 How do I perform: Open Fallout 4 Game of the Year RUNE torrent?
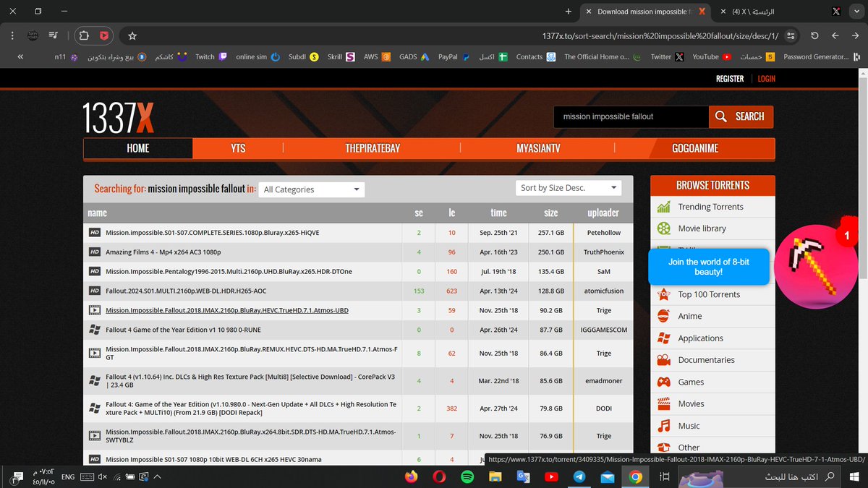pos(183,330)
